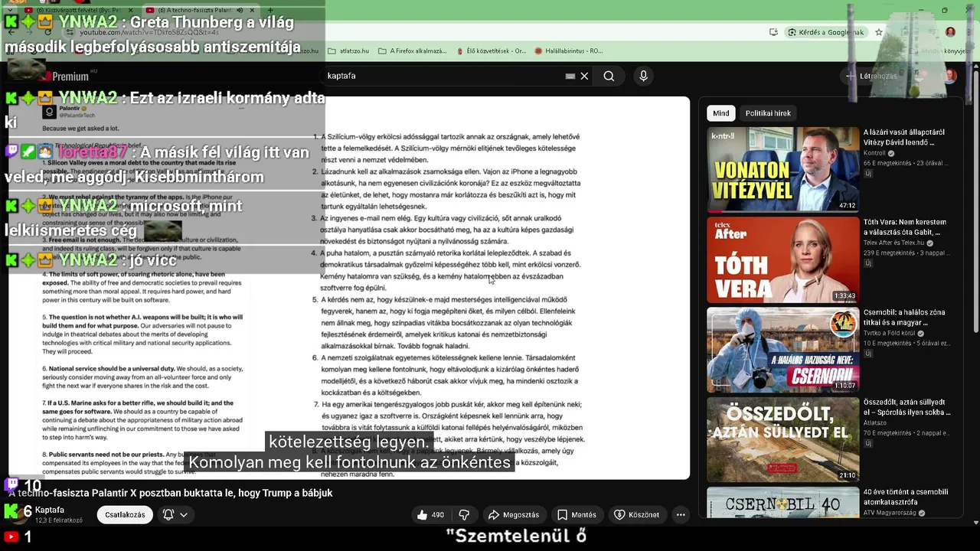Open the notification bell subscription dropdown
980x551 pixels.
[x=175, y=515]
